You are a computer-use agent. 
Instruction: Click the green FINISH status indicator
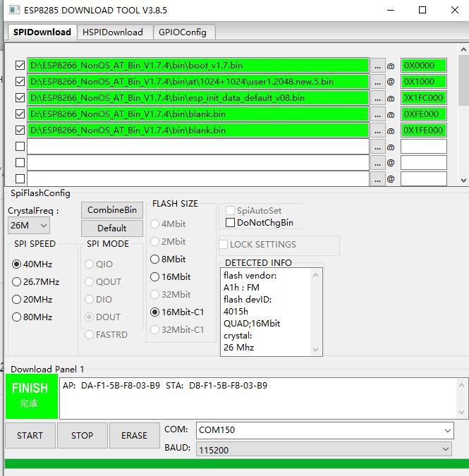coord(30,396)
